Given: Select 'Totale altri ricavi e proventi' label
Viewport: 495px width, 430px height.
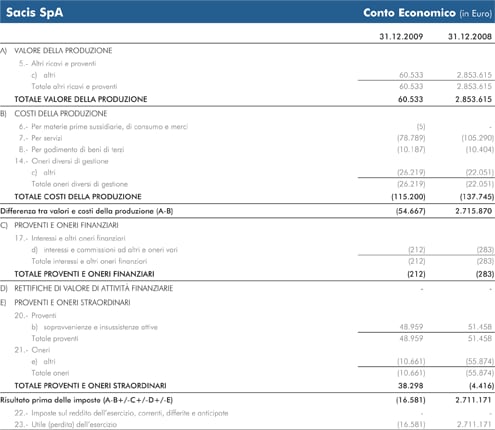Looking at the screenshot, I should tap(74, 87).
